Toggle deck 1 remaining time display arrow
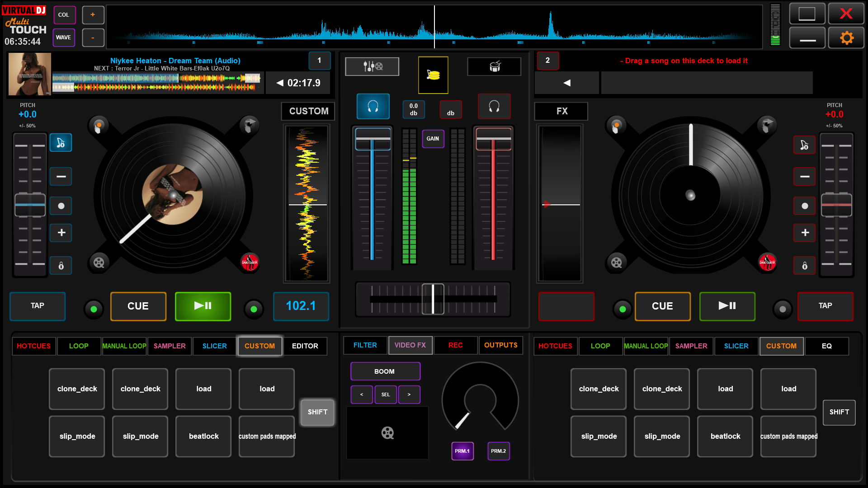Viewport: 868px width, 488px height. [x=280, y=83]
